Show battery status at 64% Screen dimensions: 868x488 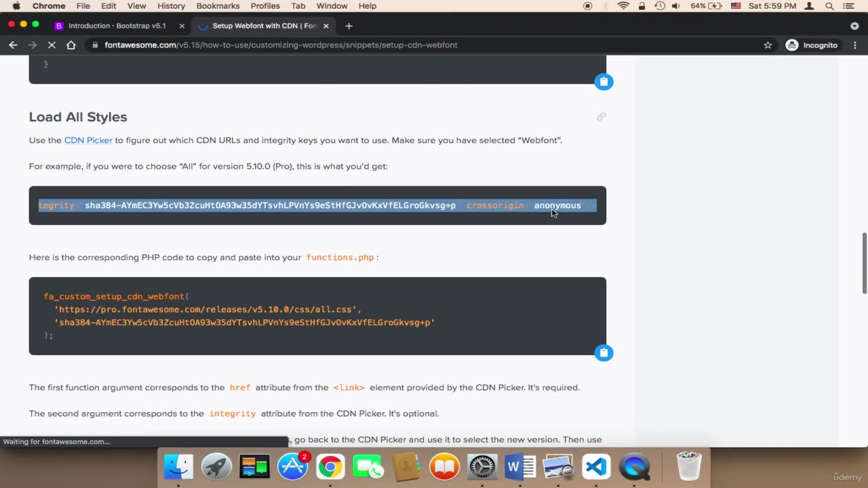click(x=706, y=6)
